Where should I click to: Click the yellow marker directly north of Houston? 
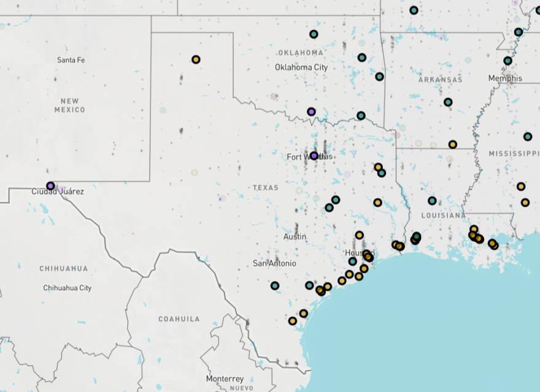pyautogui.click(x=359, y=235)
